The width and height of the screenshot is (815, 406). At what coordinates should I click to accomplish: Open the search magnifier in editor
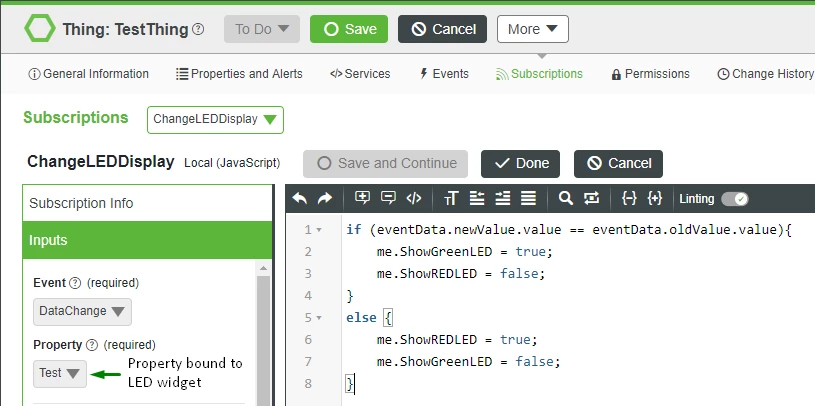coord(566,198)
